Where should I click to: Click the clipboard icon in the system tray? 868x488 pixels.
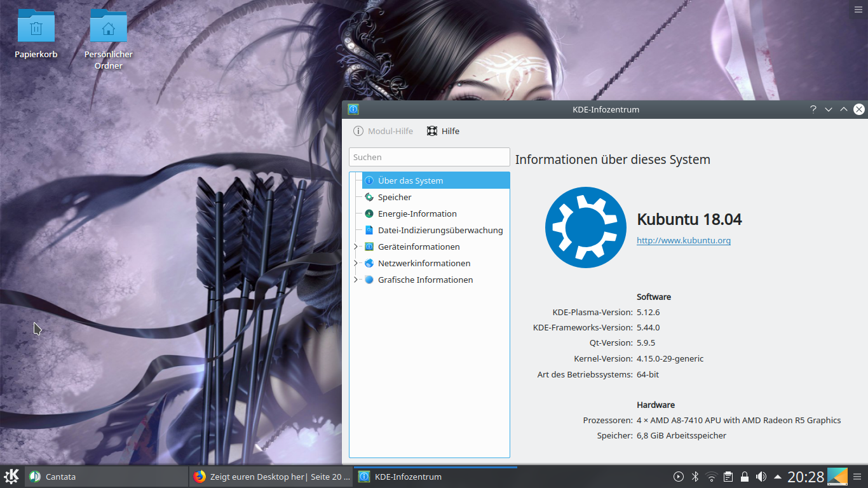click(728, 476)
